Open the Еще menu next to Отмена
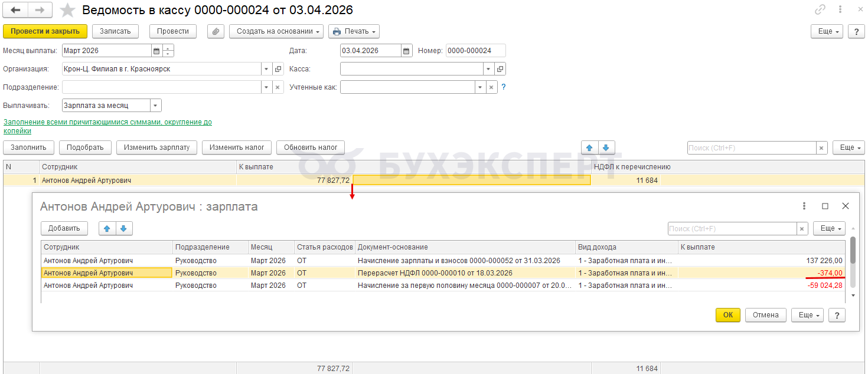868x374 pixels. (807, 315)
